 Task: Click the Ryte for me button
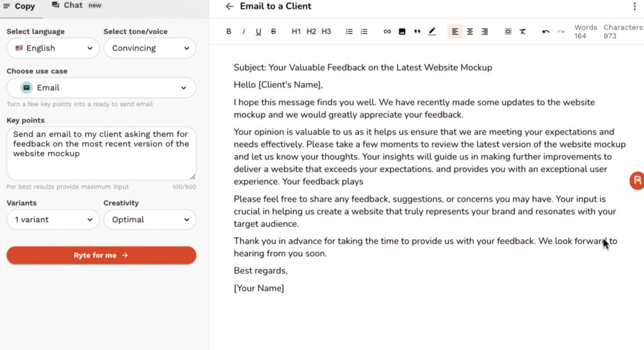tap(101, 255)
